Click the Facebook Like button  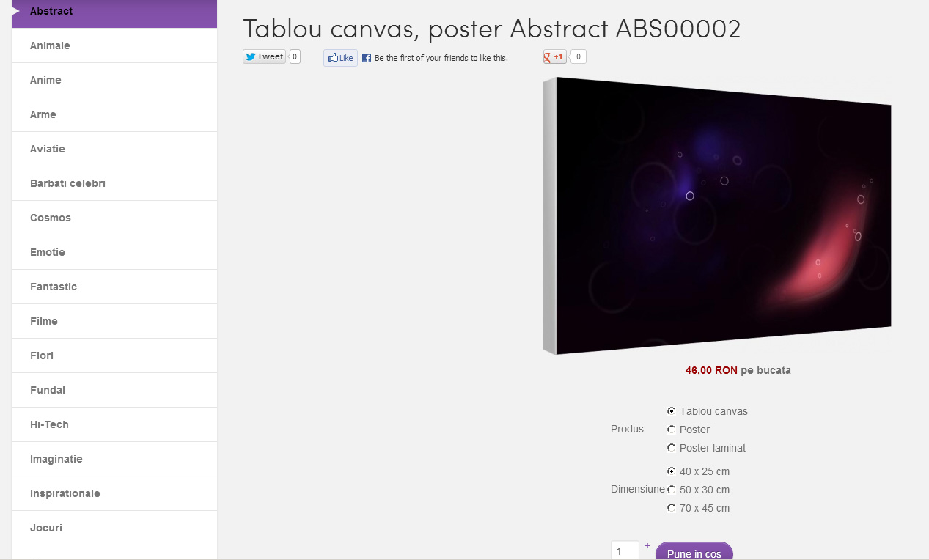pos(340,58)
